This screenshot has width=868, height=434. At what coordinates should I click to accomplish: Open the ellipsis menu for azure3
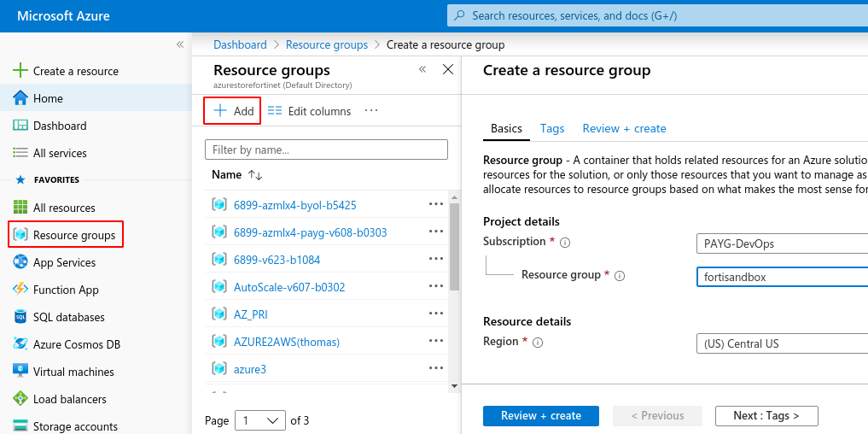(x=436, y=367)
